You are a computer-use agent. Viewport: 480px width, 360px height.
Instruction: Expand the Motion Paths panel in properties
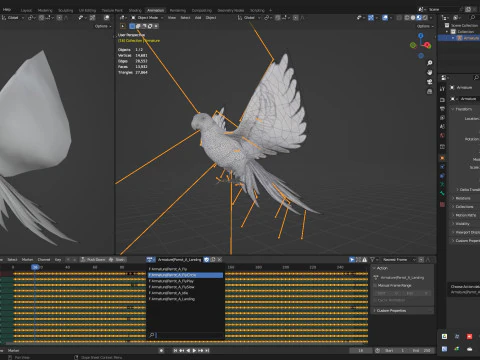coord(465,215)
